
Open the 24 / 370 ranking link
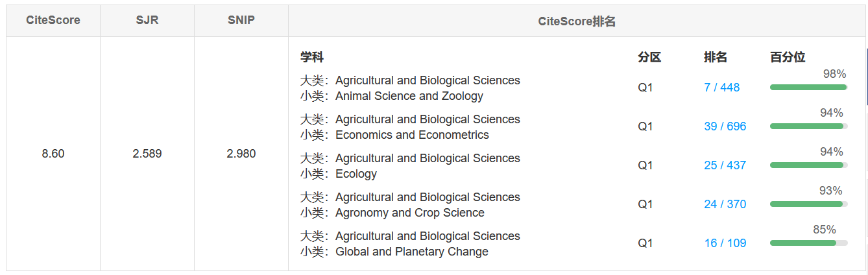point(725,204)
